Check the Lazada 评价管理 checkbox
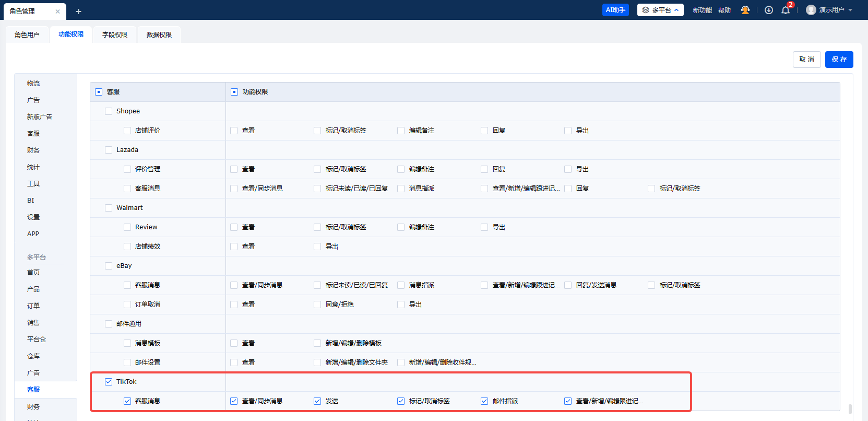Screen dimensions: 868x421 (x=127, y=169)
